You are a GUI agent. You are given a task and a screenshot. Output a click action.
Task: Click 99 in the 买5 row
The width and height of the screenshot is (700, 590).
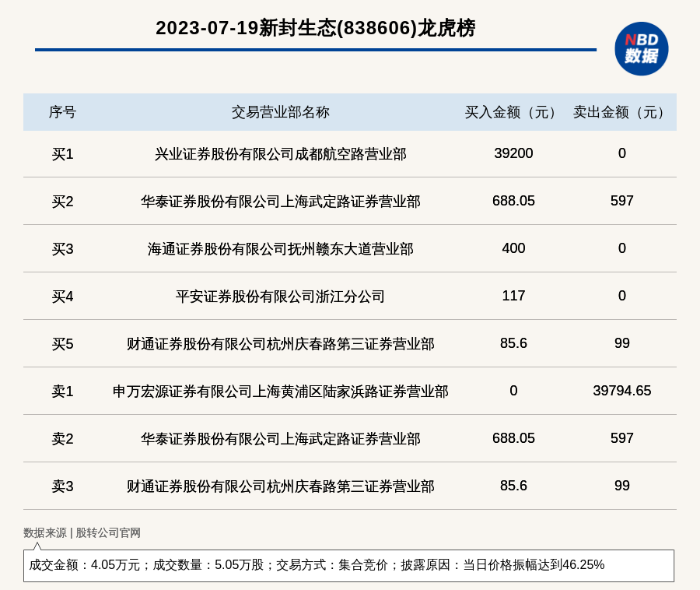point(622,343)
